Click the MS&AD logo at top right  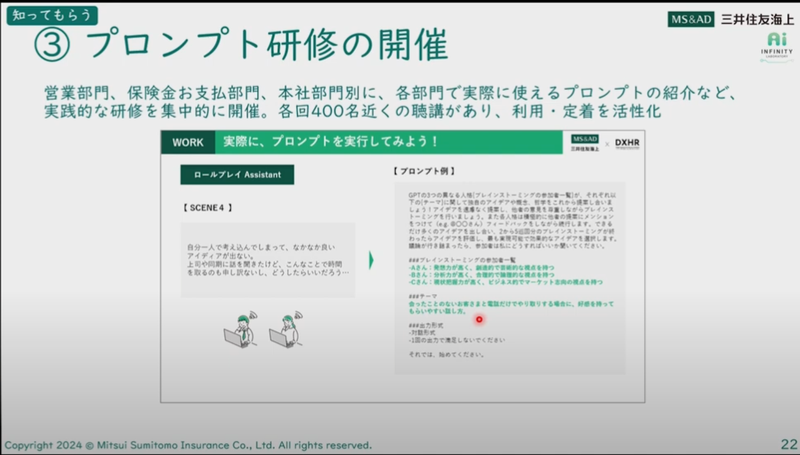pos(691,19)
